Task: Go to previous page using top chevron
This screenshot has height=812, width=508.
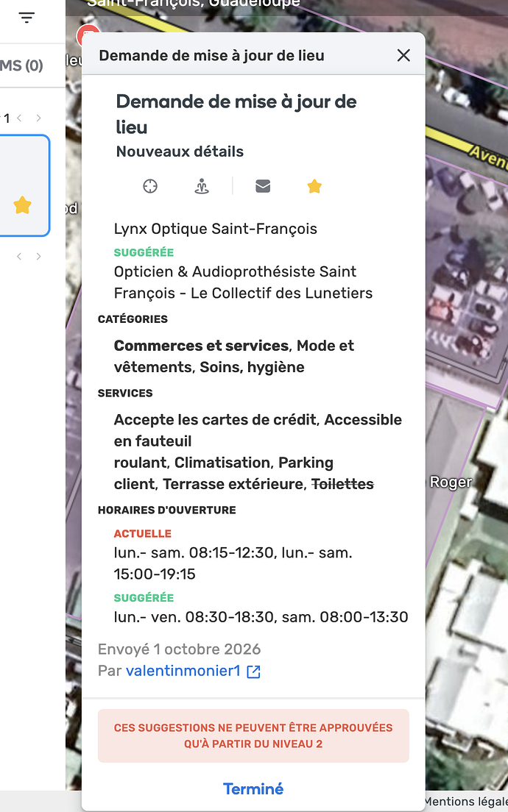Action: pos(19,118)
